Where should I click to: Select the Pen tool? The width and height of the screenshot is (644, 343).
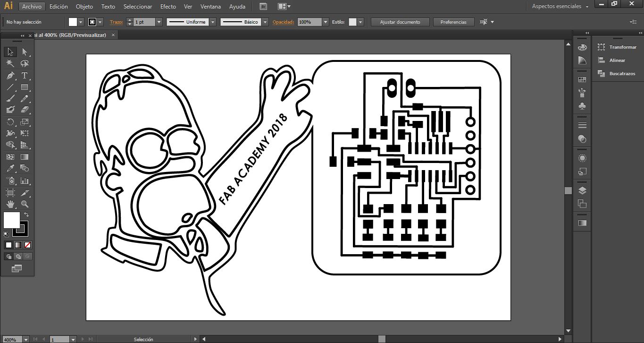tap(10, 76)
